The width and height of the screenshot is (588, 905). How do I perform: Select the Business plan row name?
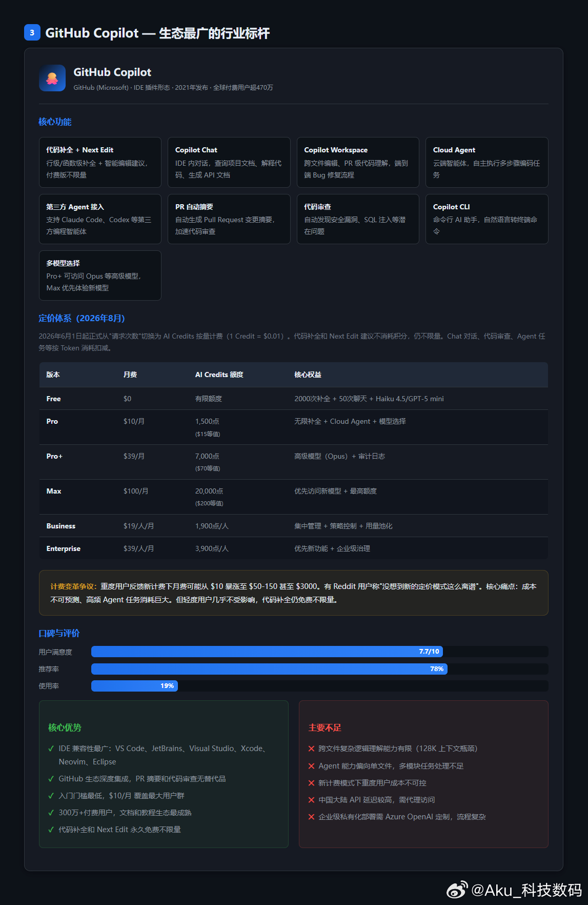pyautogui.click(x=60, y=526)
